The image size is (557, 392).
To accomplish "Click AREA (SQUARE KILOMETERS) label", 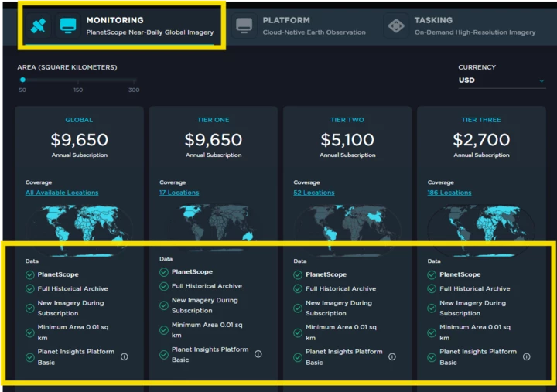I will point(67,67).
